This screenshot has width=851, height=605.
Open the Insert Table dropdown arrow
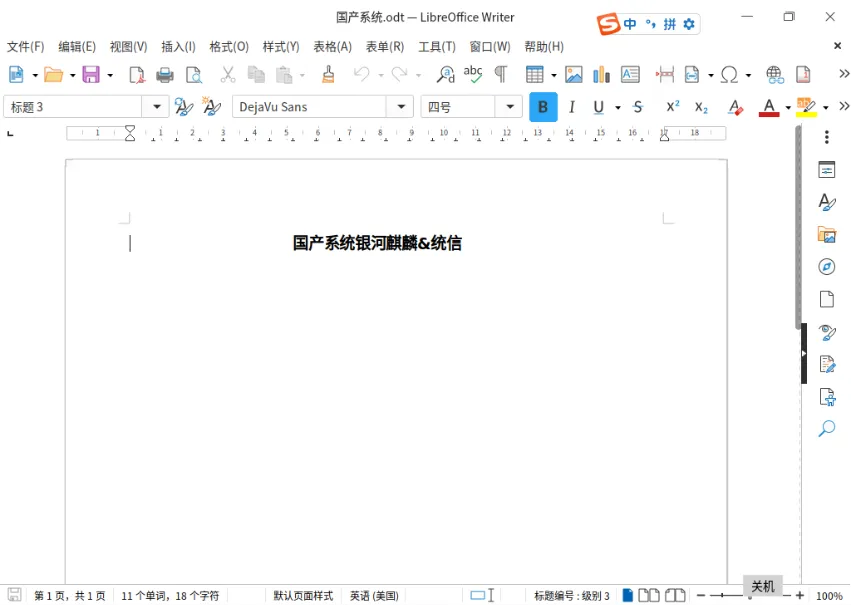pyautogui.click(x=554, y=75)
